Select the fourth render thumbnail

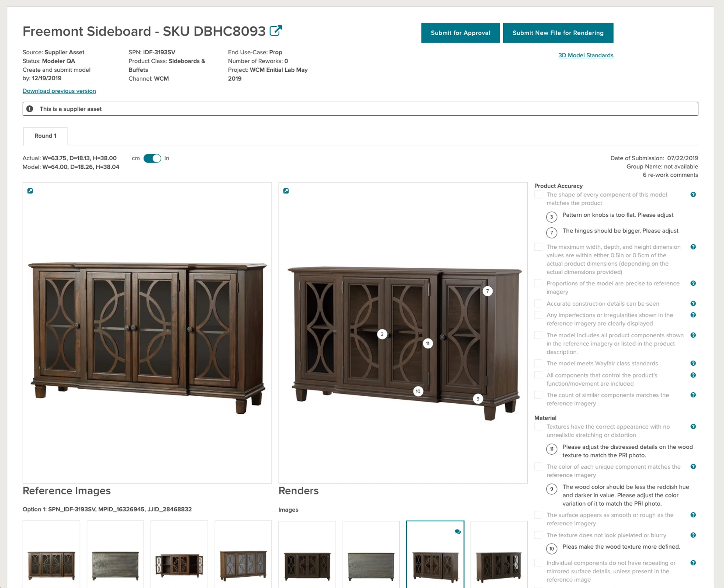click(x=499, y=554)
